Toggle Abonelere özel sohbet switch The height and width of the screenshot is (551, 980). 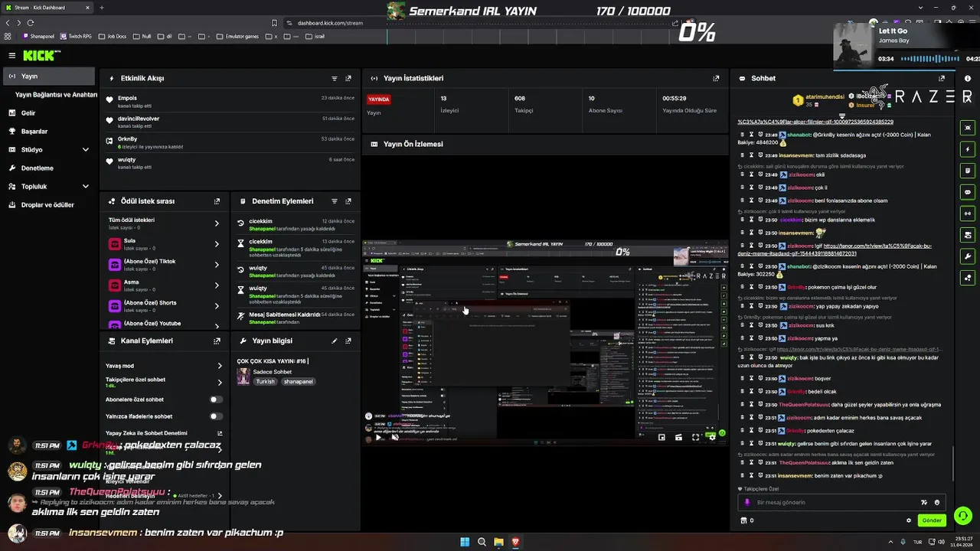coord(216,399)
